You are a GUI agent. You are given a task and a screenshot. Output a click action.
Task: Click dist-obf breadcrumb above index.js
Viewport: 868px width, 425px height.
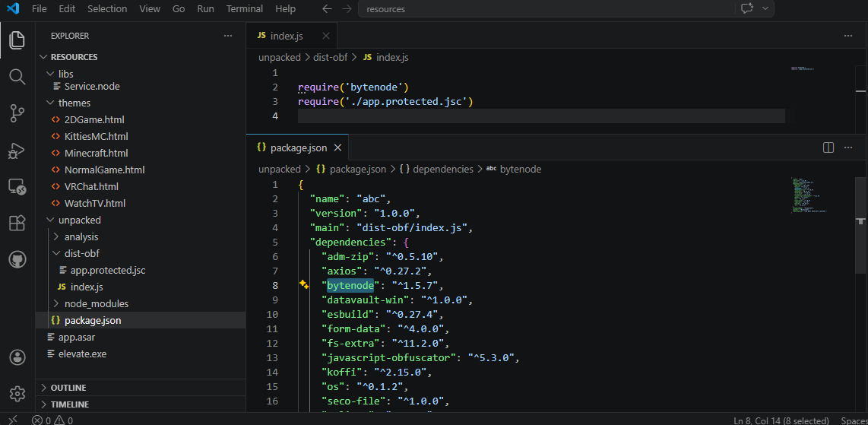(331, 57)
